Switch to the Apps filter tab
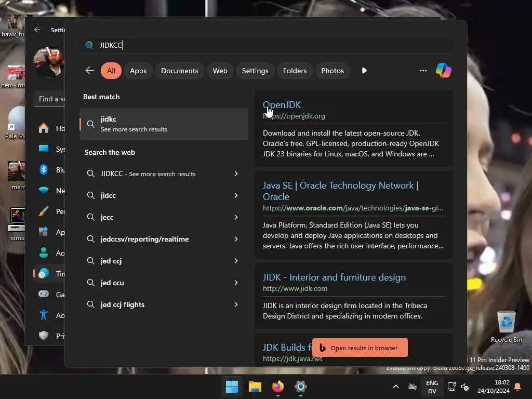Screen dimensions: 532x399 (138, 71)
